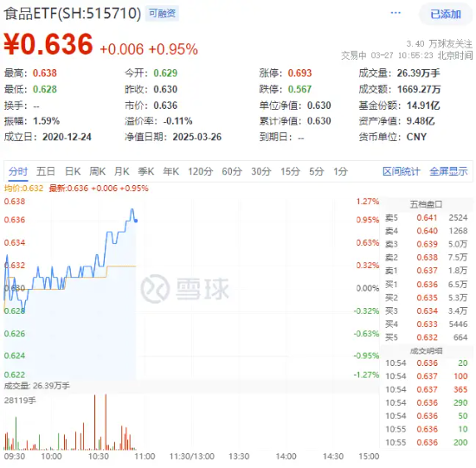Click the 买1 row at 0.636
The image size is (476, 468).
click(x=426, y=285)
